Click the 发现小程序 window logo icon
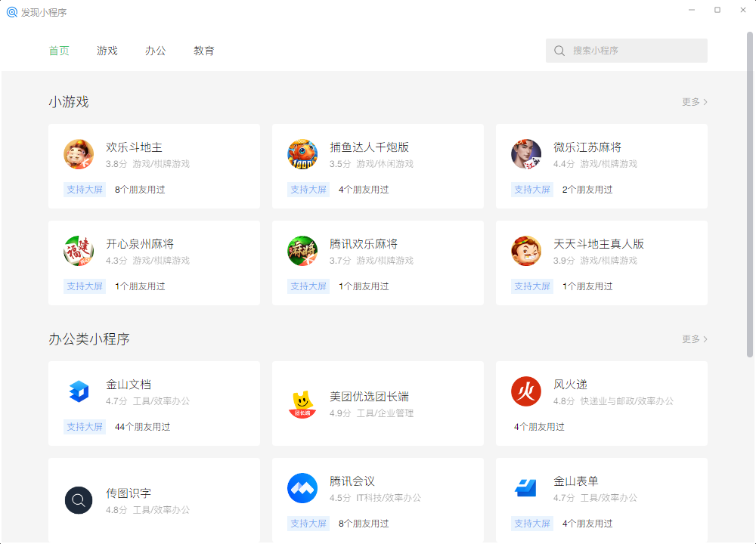This screenshot has height=544, width=756. (12, 12)
